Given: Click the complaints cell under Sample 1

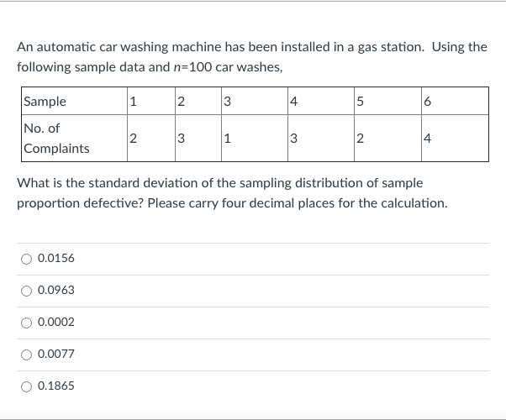Looking at the screenshot, I should 149,138.
